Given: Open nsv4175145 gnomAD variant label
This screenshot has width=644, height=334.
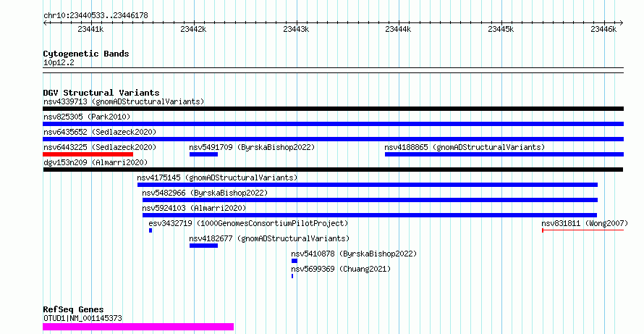Looking at the screenshot, I should 217,178.
